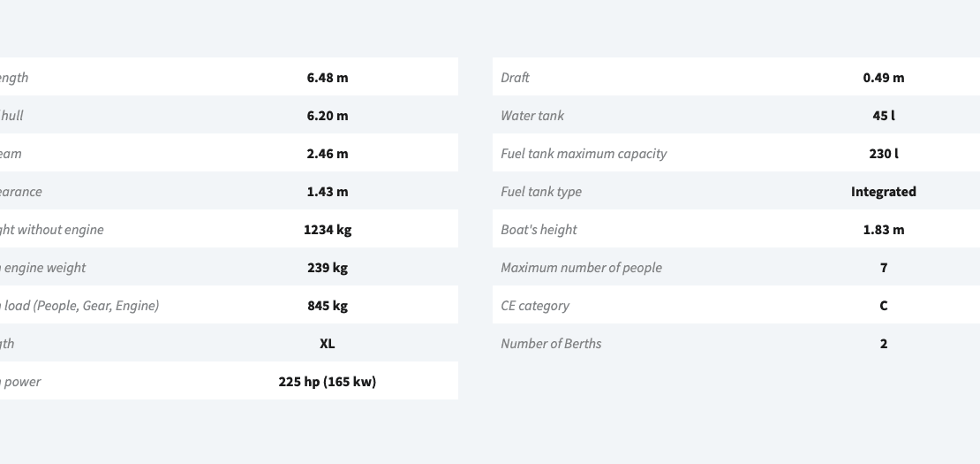
Task: Select Maximum number of people label
Action: pos(581,268)
